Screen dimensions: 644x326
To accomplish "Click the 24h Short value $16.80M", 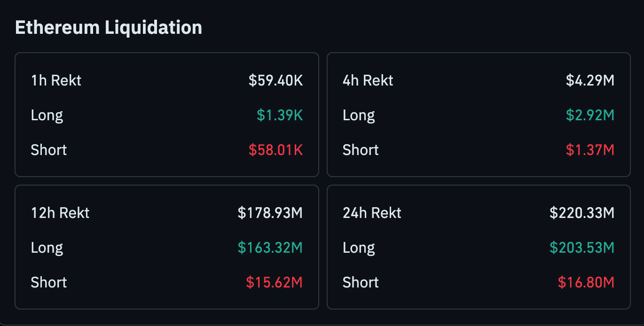I will coord(586,282).
